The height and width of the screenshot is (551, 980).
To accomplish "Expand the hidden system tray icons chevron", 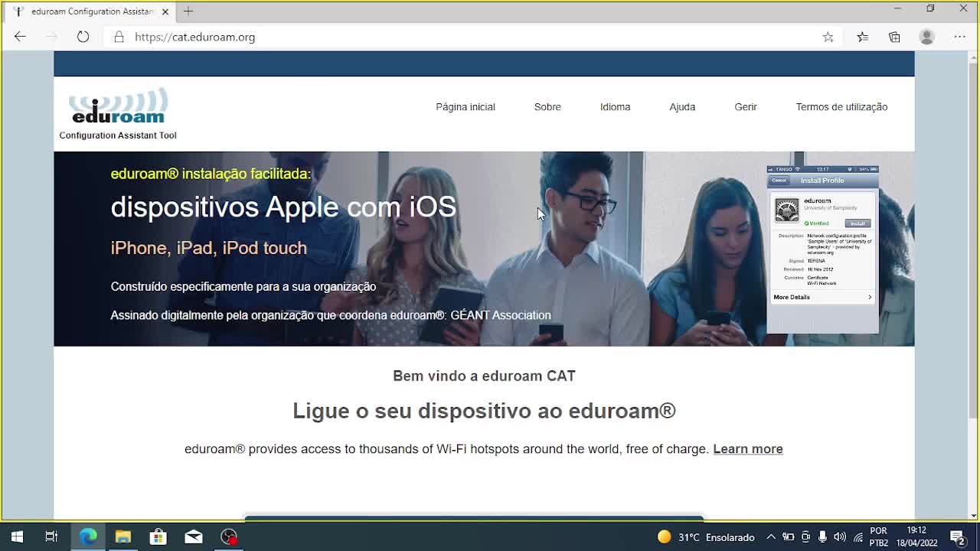I will tap(771, 537).
